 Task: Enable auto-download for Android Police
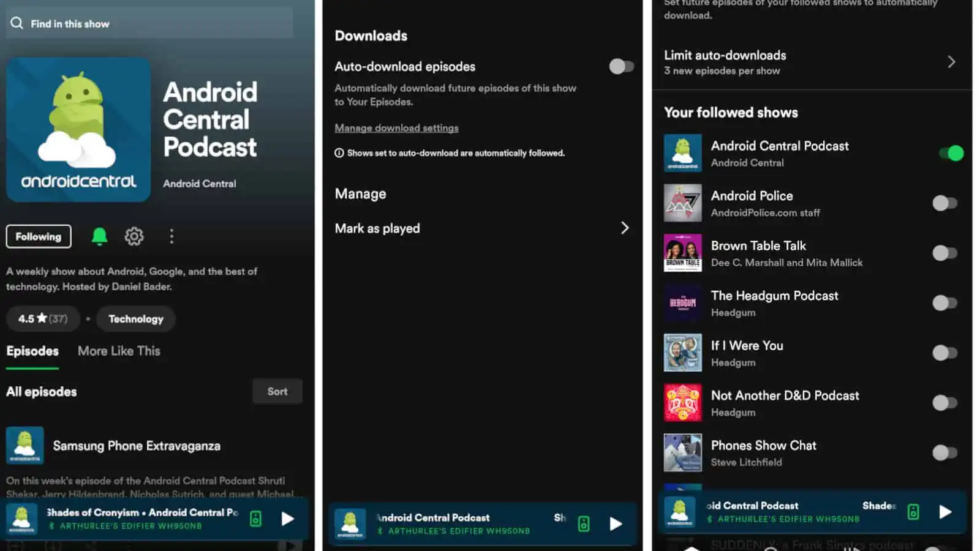point(944,203)
